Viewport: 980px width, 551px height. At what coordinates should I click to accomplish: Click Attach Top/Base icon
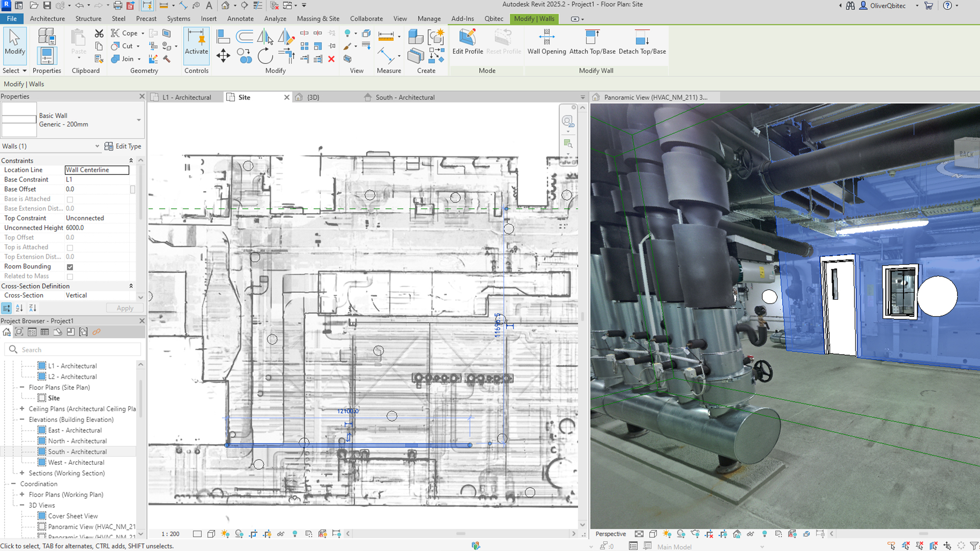[x=592, y=41]
